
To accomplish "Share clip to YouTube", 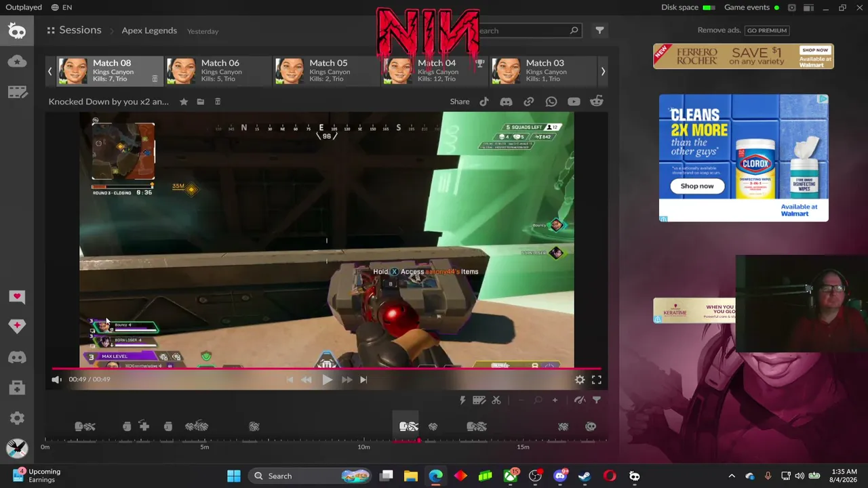I will [574, 102].
